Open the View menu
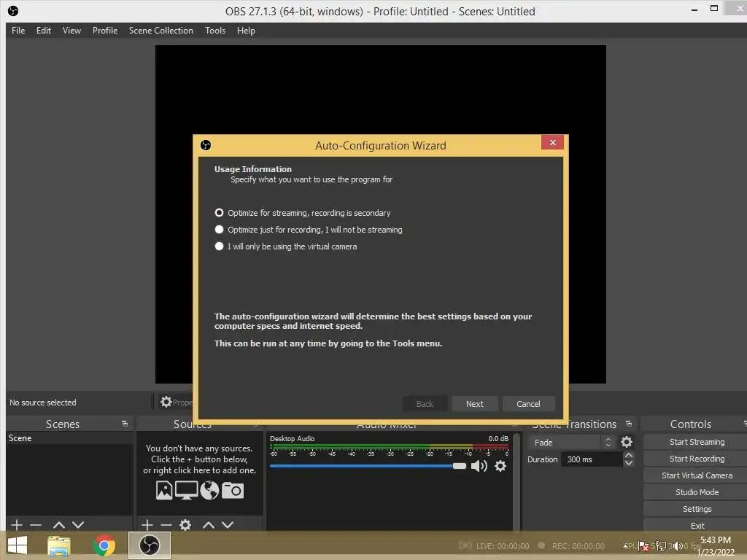747x560 pixels. point(71,31)
